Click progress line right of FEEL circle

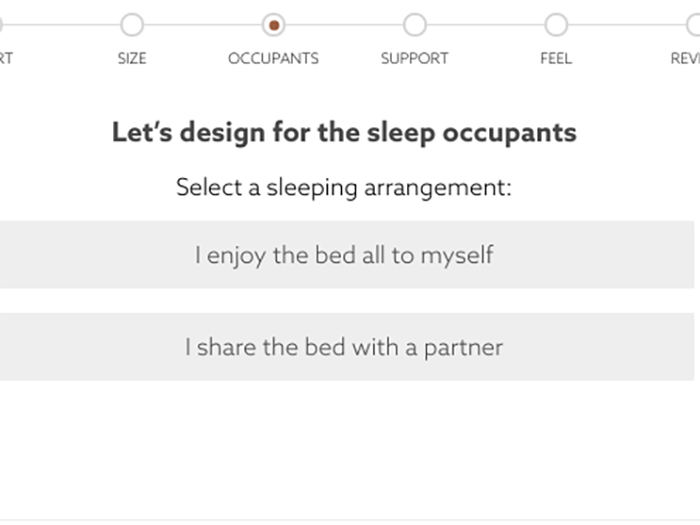pos(630,25)
